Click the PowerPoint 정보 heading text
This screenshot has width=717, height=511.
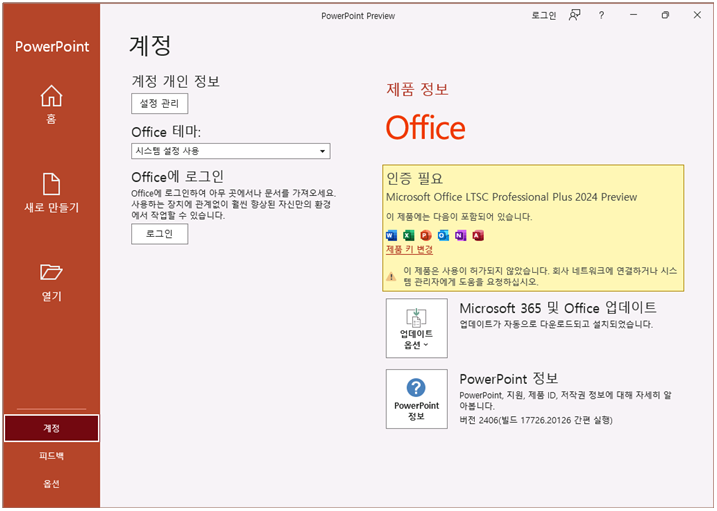(x=508, y=379)
